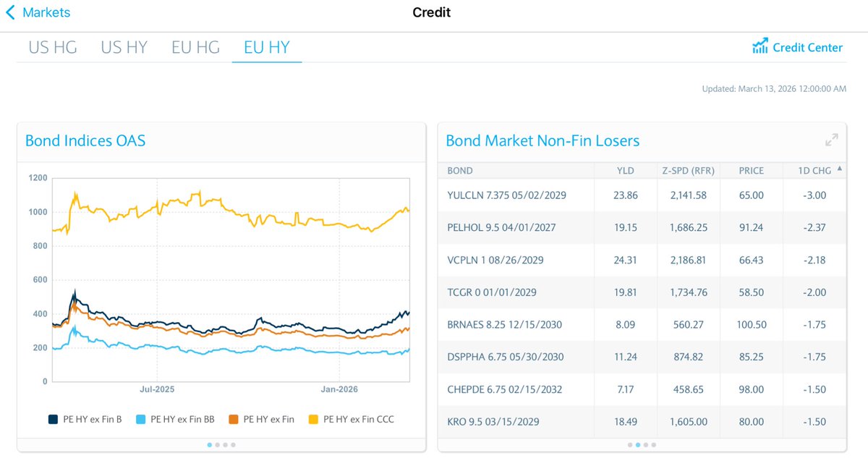This screenshot has width=868, height=461.
Task: Sort by the 1D CHG column arrow
Action: coord(839,169)
